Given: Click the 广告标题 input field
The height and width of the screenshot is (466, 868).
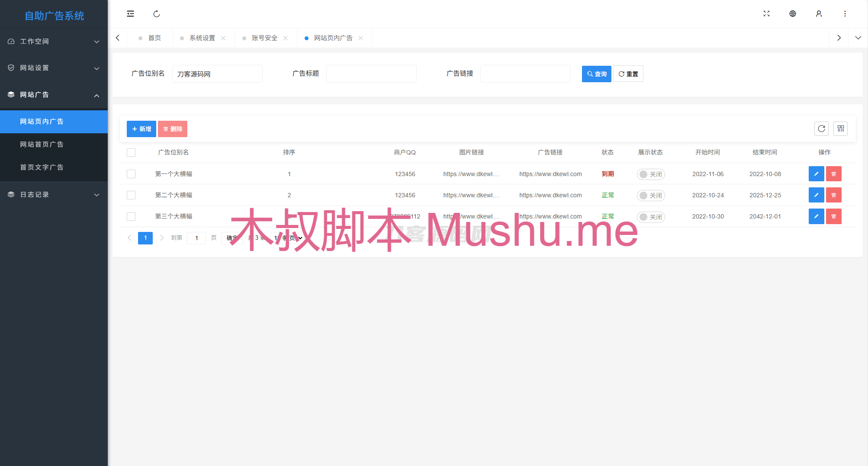Looking at the screenshot, I should 371,74.
